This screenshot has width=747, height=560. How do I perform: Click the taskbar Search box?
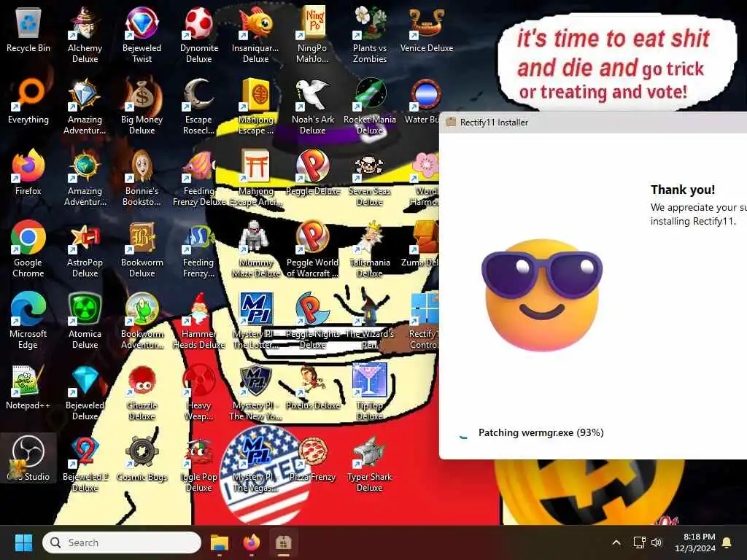coord(122,542)
